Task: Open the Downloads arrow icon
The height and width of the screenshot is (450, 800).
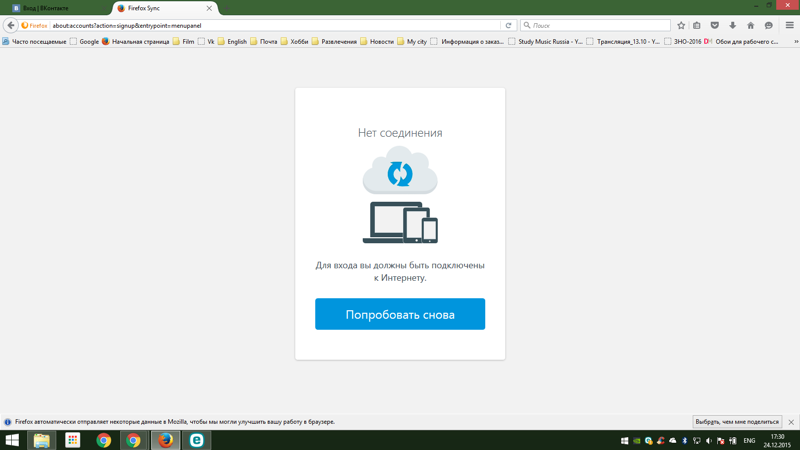Action: 733,25
